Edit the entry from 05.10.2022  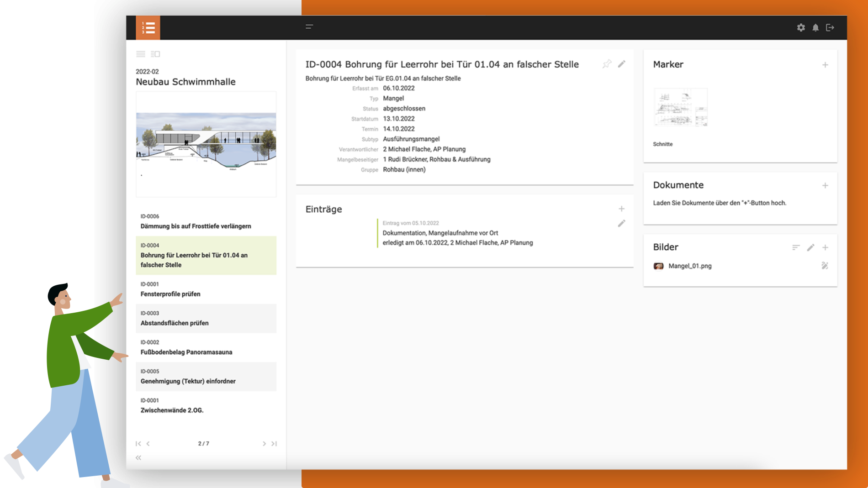coord(621,223)
